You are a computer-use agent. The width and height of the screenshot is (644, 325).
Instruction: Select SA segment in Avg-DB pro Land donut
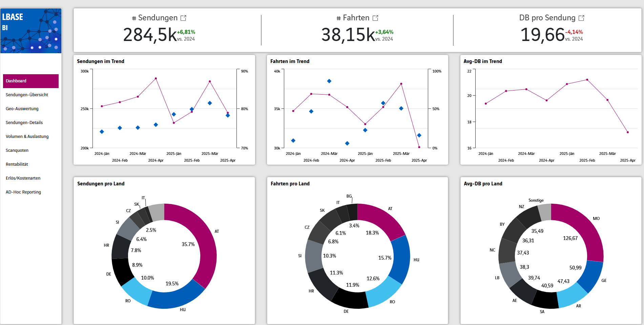pyautogui.click(x=545, y=300)
